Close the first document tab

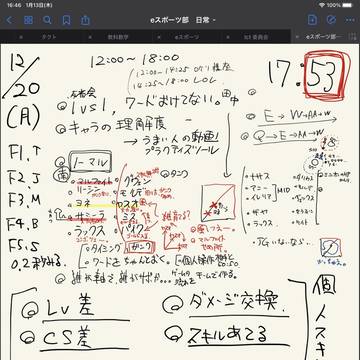pyautogui.click(x=21, y=37)
